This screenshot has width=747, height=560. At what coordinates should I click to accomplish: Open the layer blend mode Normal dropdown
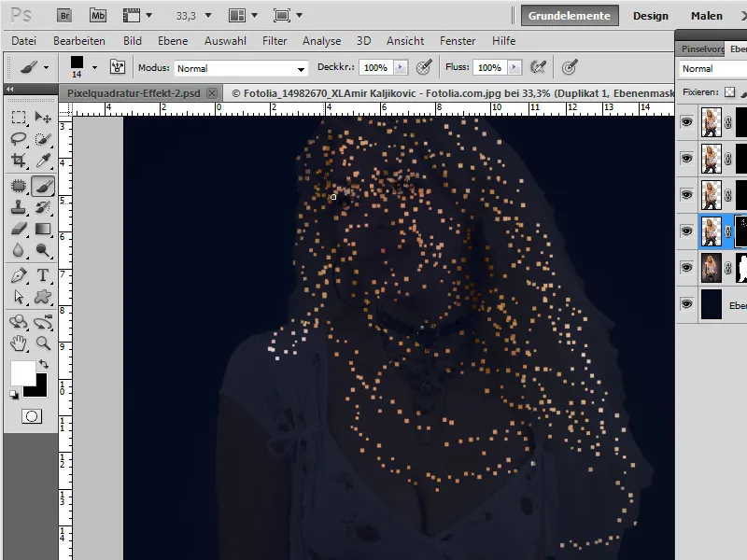tap(712, 68)
